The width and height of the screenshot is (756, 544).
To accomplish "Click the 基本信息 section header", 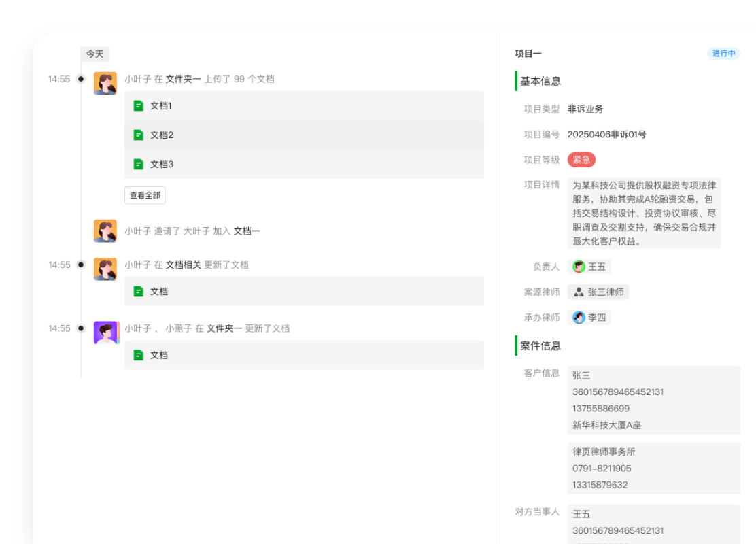I will 540,81.
